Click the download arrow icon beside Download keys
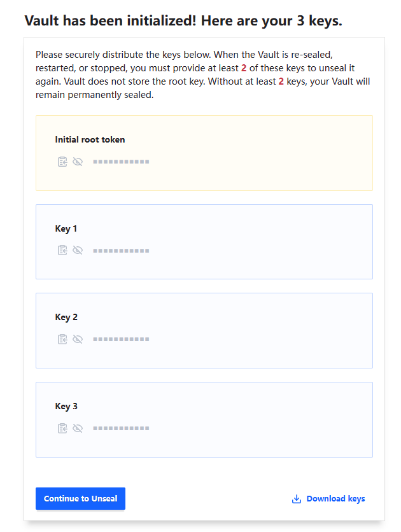401x532 pixels. tap(297, 499)
